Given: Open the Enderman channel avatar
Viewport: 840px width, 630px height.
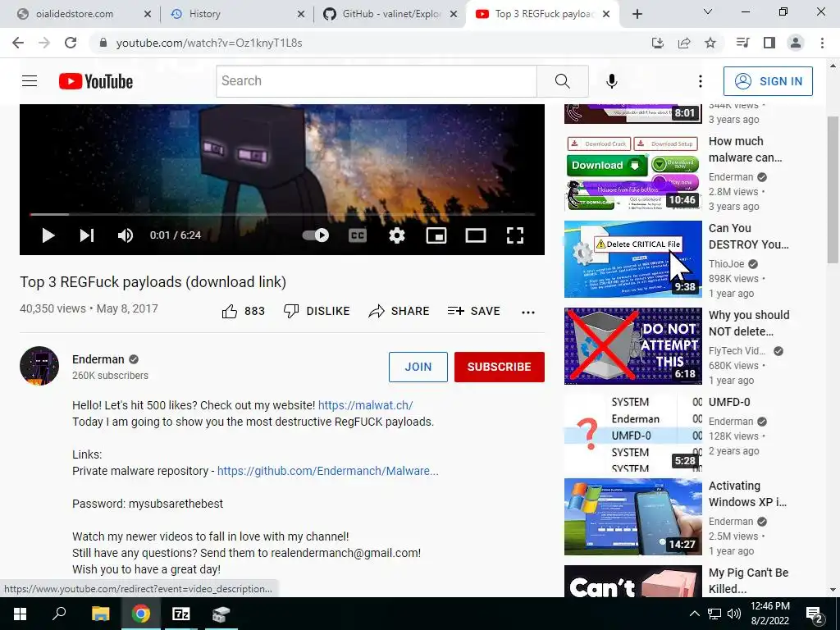Looking at the screenshot, I should (x=39, y=366).
